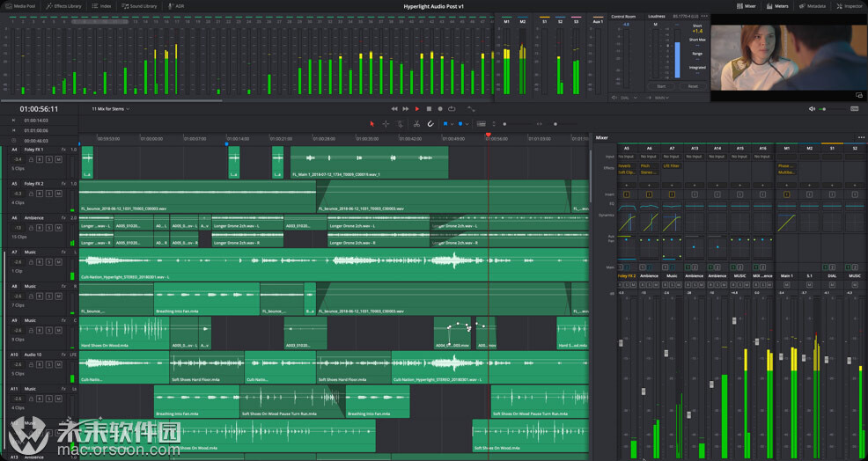868x461 pixels.
Task: Show the Index panel
Action: coord(102,6)
